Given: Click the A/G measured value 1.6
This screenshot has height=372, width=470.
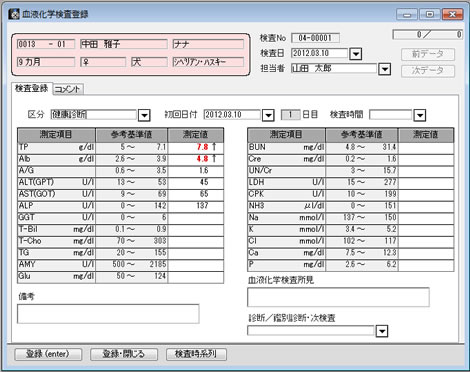Looking at the screenshot, I should [196, 171].
